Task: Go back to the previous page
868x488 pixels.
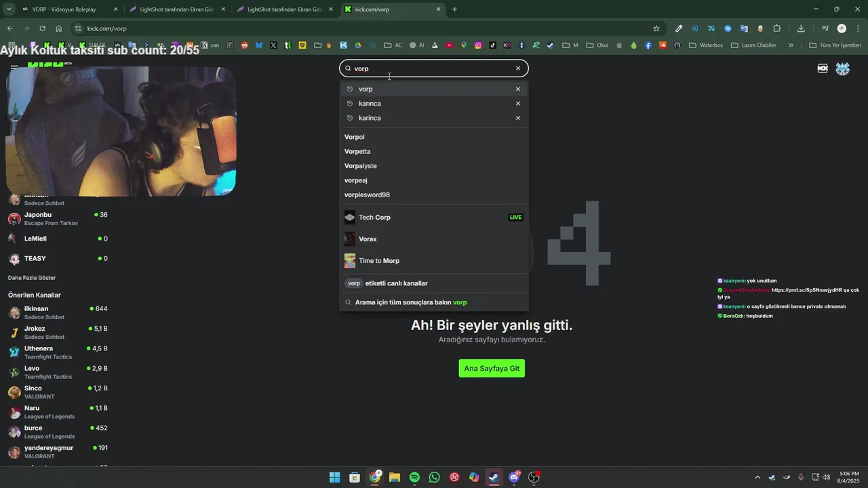Action: [9, 28]
